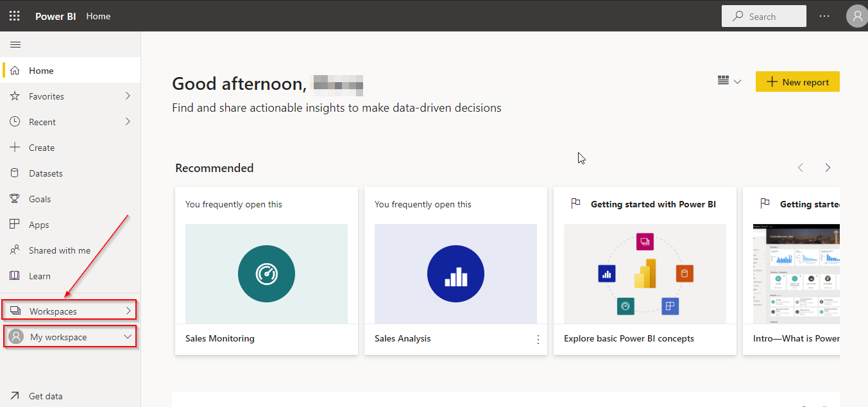The width and height of the screenshot is (868, 407).
Task: Open more options for Sales Analysis card
Action: [x=538, y=340]
